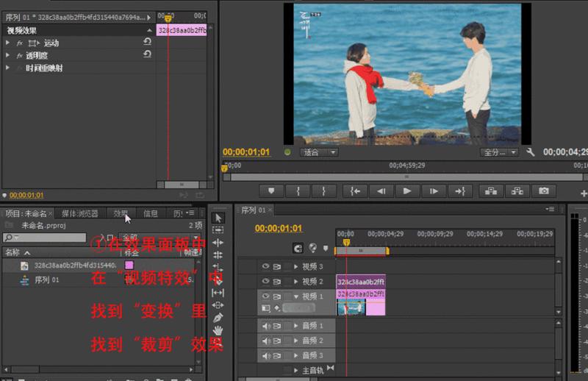This screenshot has height=381, width=588.
Task: Toggle sync lock on 音频 1
Action: [277, 326]
